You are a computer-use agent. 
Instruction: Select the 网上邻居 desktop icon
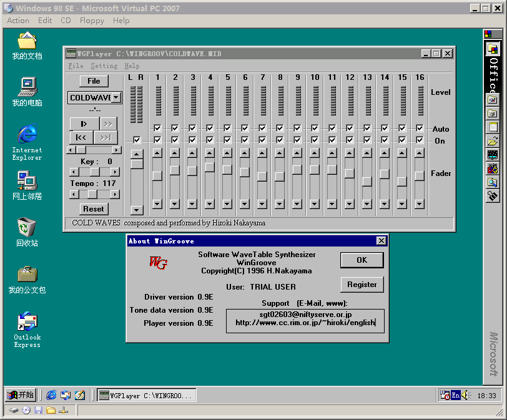[27, 185]
